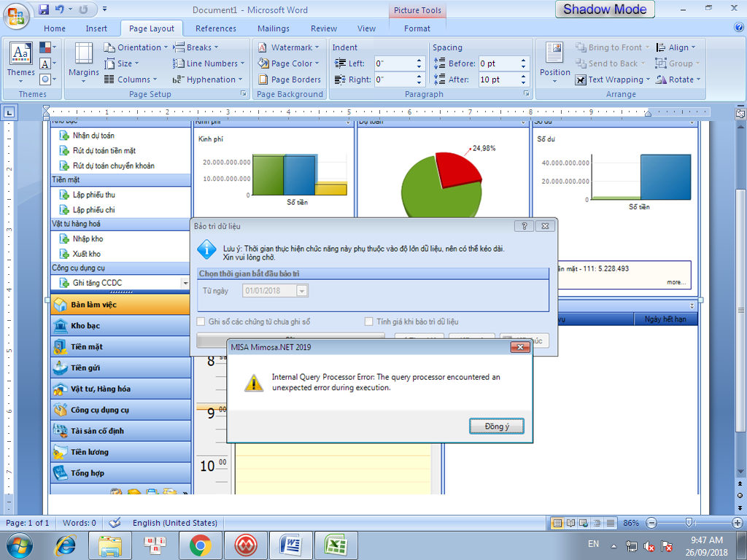This screenshot has width=747, height=560.
Task: Click Đồng ý button in error dialog
Action: click(496, 426)
